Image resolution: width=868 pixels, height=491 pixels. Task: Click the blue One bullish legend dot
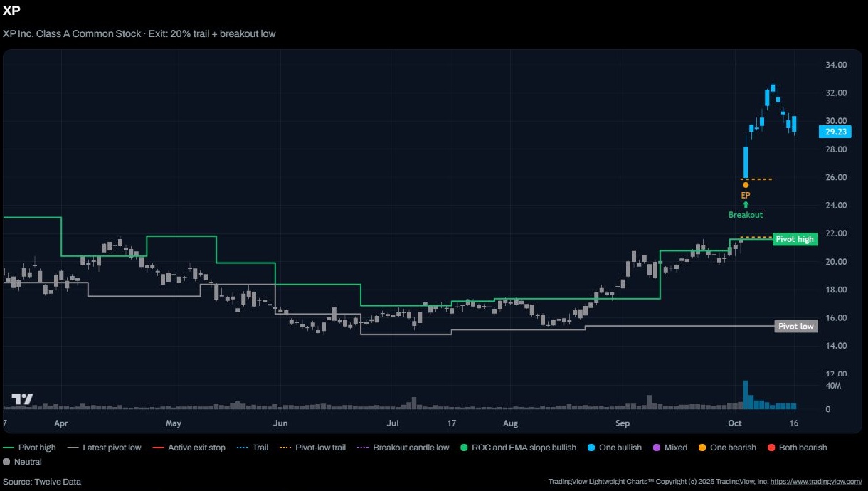[592, 448]
